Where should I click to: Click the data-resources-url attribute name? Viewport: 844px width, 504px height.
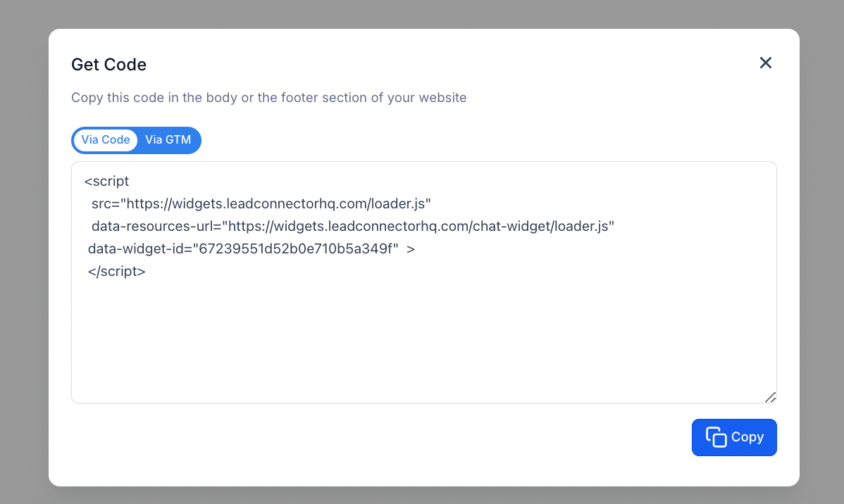coord(154,227)
